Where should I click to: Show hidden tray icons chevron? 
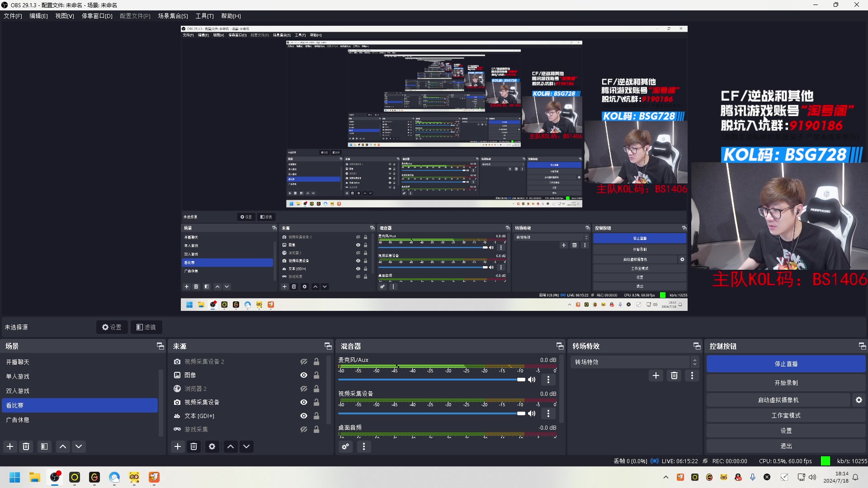666,477
